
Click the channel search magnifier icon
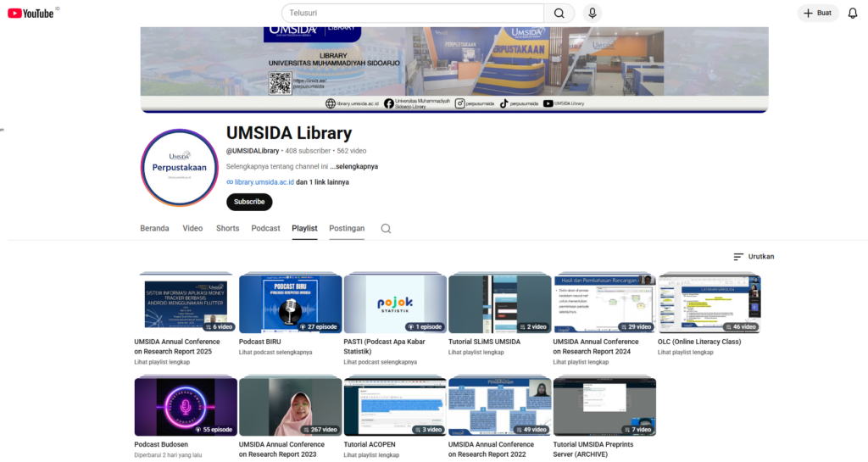tap(386, 229)
